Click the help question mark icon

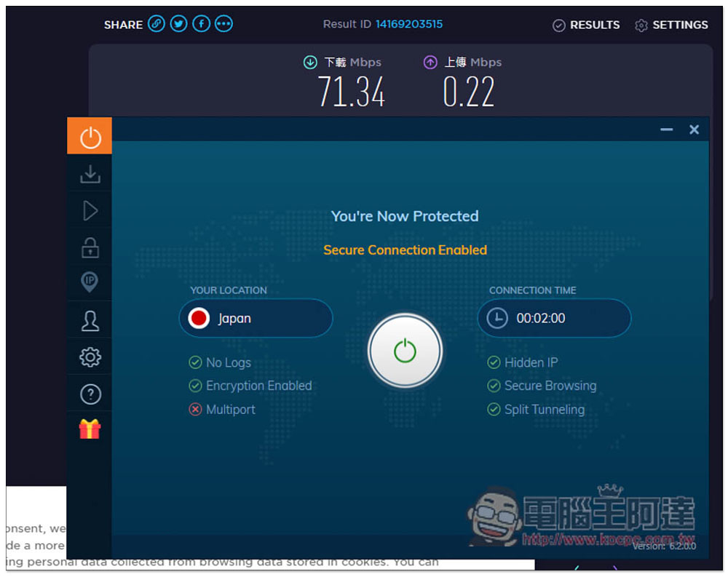click(x=90, y=394)
